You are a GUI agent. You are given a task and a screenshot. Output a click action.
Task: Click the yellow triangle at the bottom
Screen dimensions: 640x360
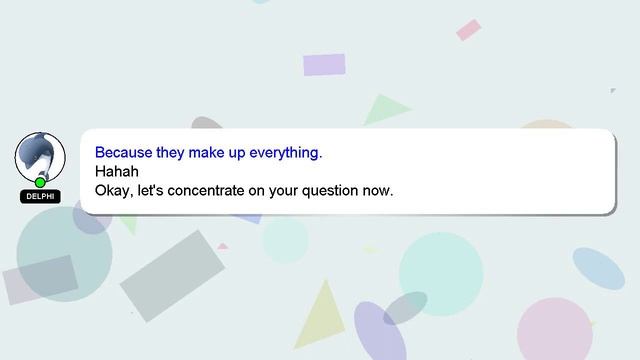320,314
